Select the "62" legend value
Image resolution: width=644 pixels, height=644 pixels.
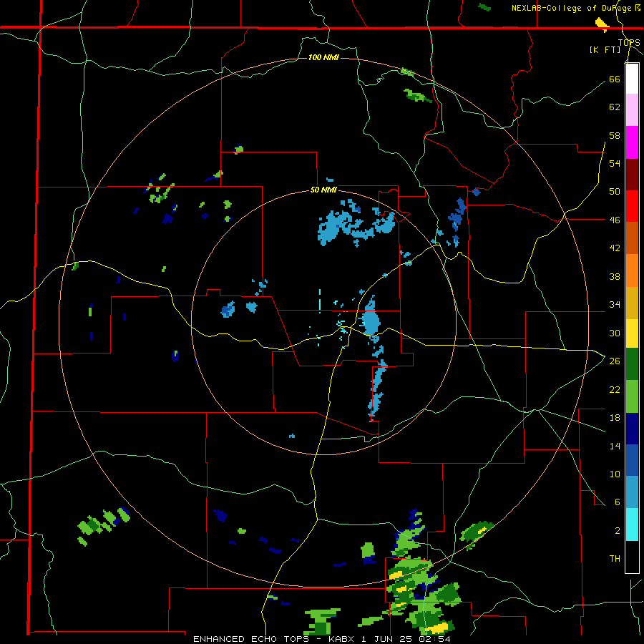pos(615,107)
